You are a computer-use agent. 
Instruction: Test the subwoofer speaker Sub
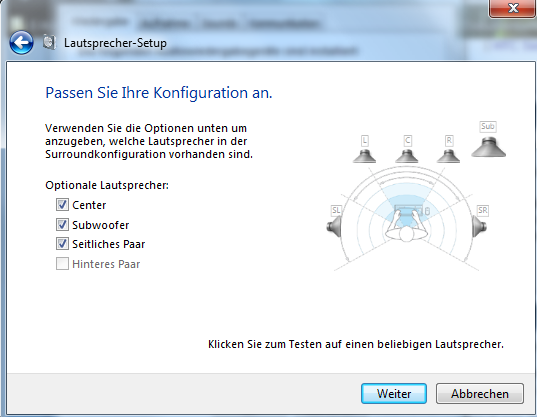pyautogui.click(x=488, y=147)
